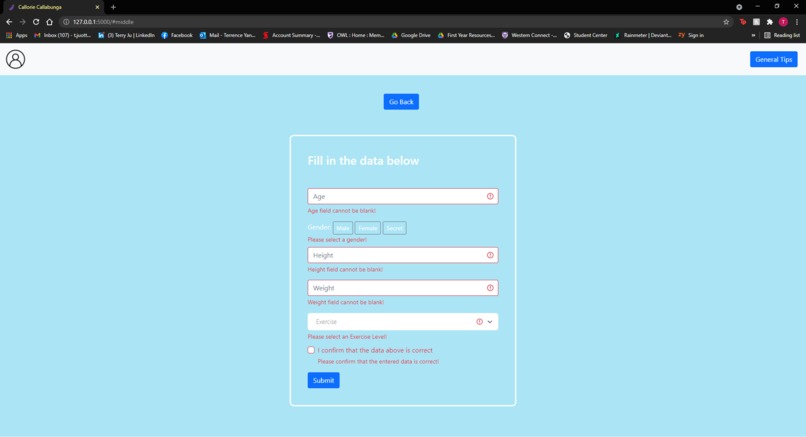Image resolution: width=806 pixels, height=437 pixels.
Task: Open the Account Summary bookmark
Action: tap(291, 35)
